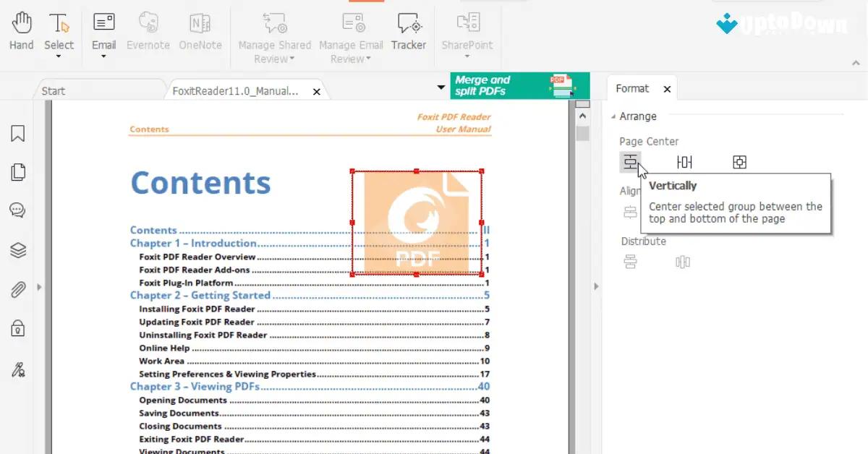This screenshot has height=454, width=868.
Task: Save document to Evernote
Action: point(148,29)
